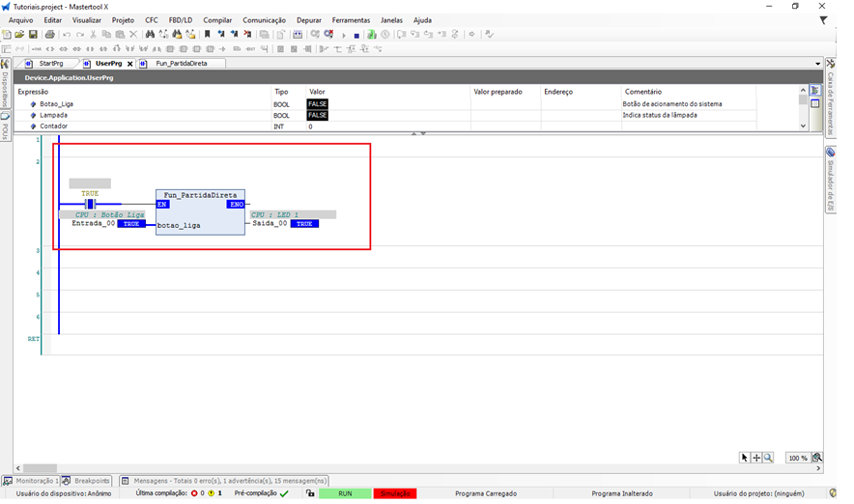Screen dimensions: 854x504
Task: Click the pan cross tool icon
Action: click(x=756, y=458)
